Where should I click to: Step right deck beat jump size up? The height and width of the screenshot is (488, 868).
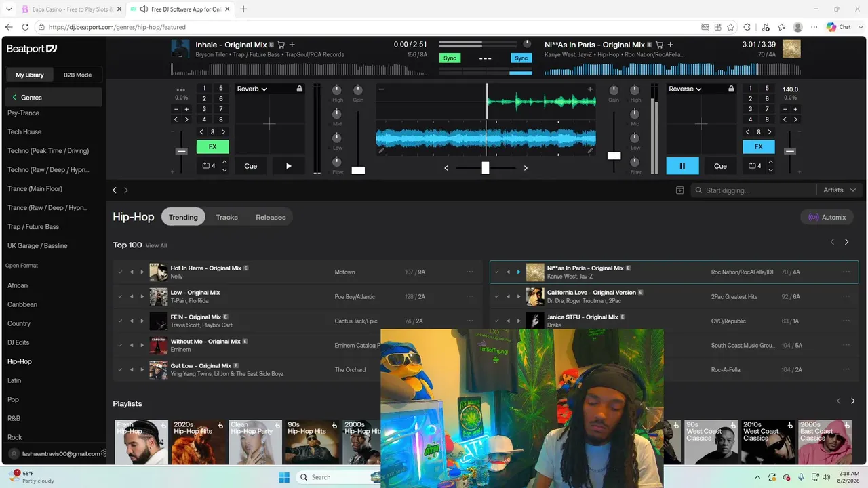point(770,132)
